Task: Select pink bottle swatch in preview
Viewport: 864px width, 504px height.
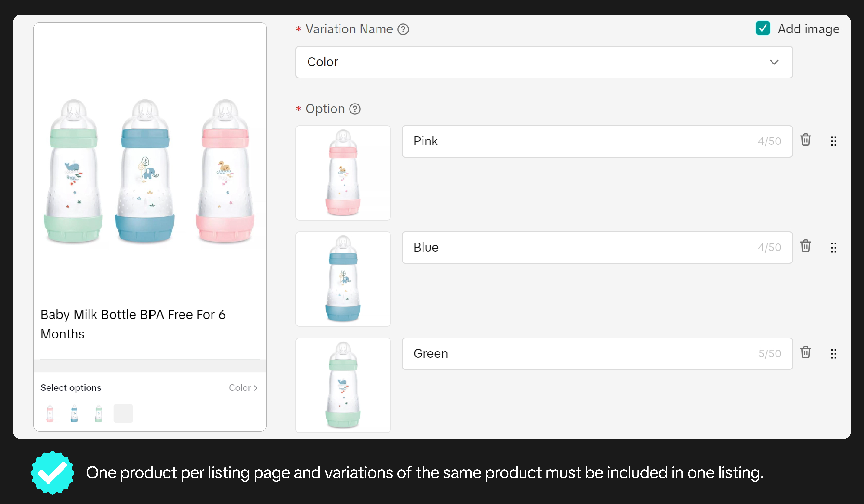Action: (x=50, y=414)
